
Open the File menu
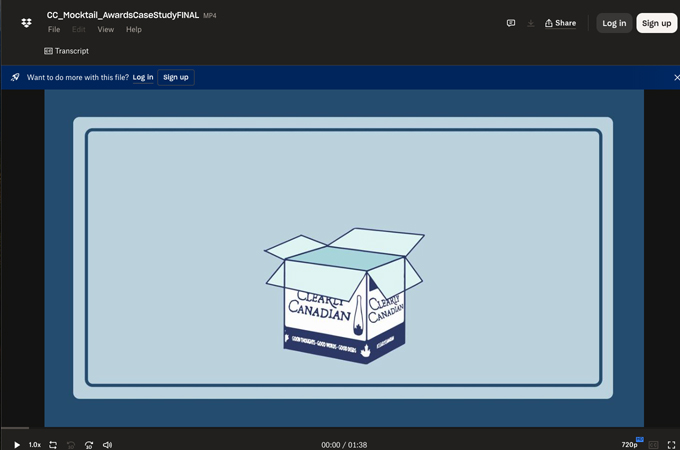(x=54, y=29)
